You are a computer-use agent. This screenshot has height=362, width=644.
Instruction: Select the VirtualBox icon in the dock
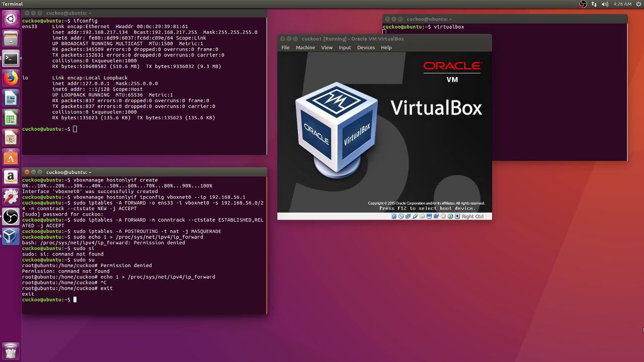11,236
